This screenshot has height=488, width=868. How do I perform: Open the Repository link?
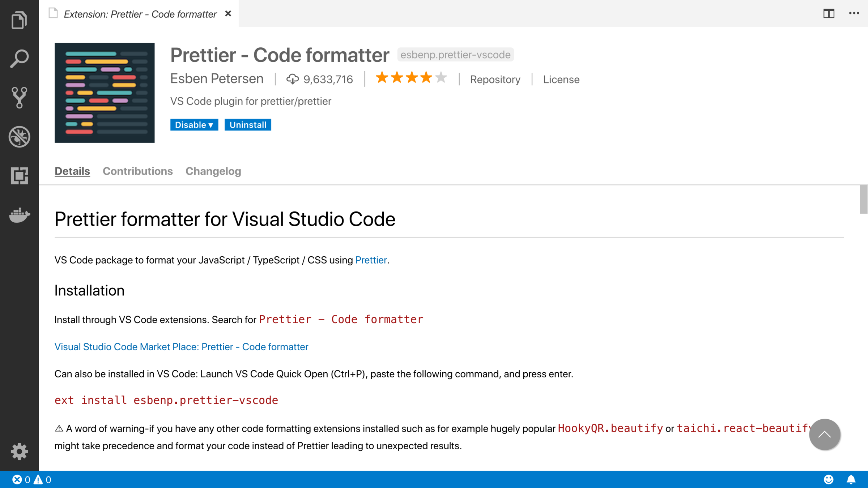click(495, 79)
